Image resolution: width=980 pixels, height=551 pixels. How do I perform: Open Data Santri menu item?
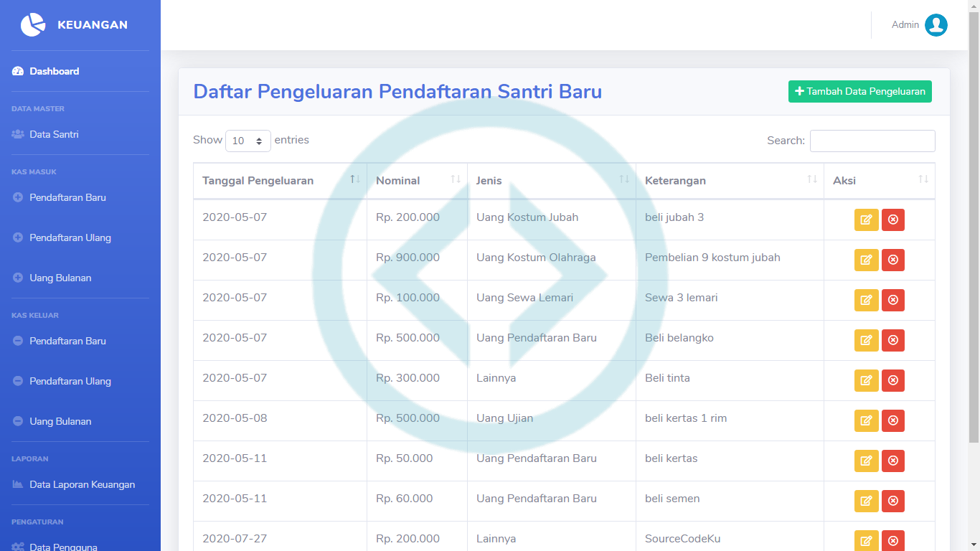click(54, 134)
